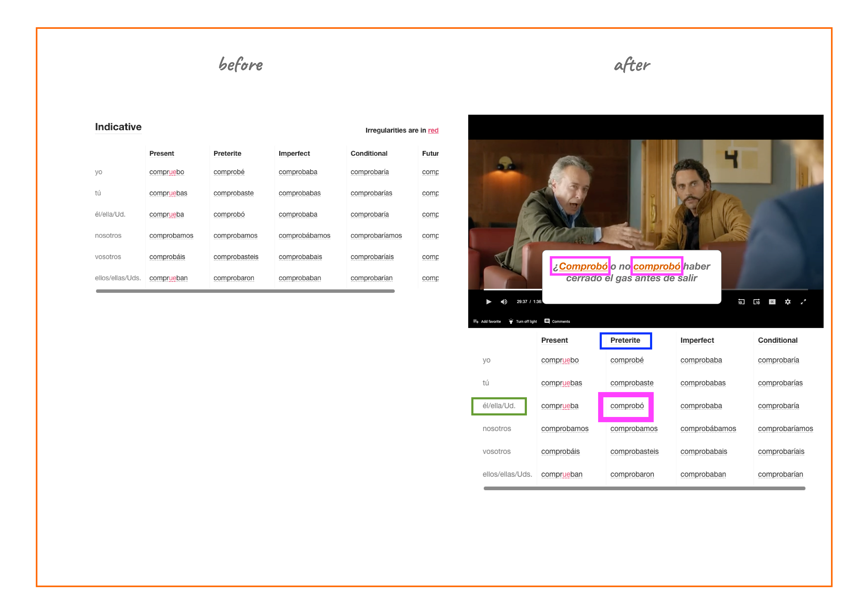Click horizontal scrollbar under before table
This screenshot has height=614, width=868.
coord(245,291)
